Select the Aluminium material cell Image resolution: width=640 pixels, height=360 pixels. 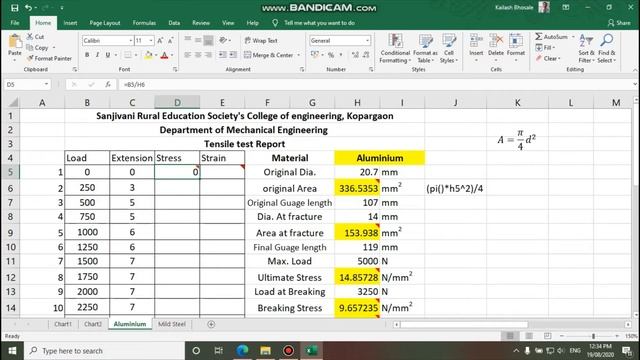(x=380, y=158)
